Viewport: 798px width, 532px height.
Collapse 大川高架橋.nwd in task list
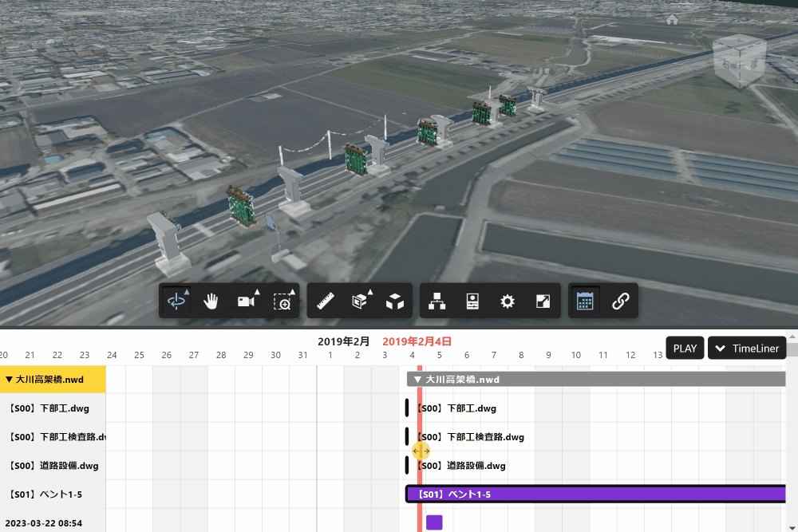coord(9,380)
